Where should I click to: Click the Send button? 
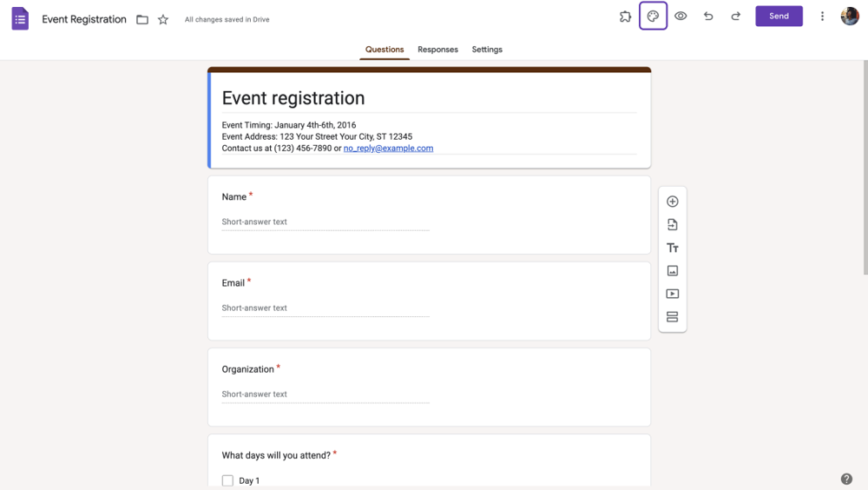pyautogui.click(x=779, y=17)
